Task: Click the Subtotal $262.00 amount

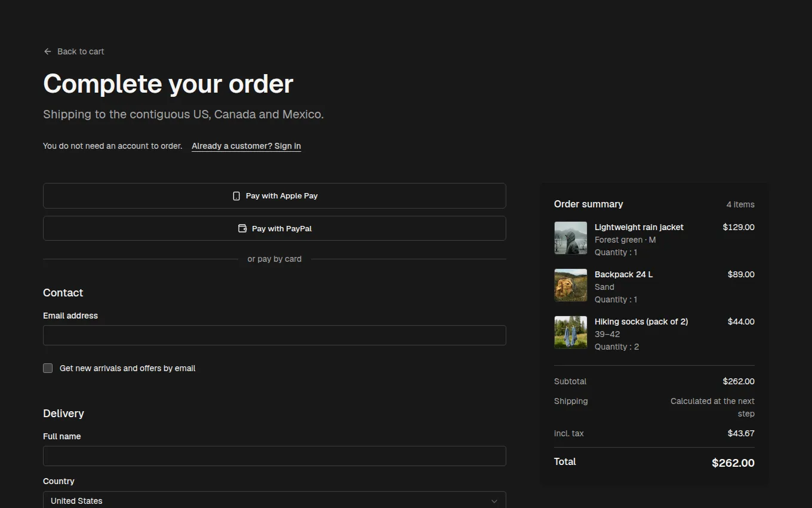Action: (739, 381)
